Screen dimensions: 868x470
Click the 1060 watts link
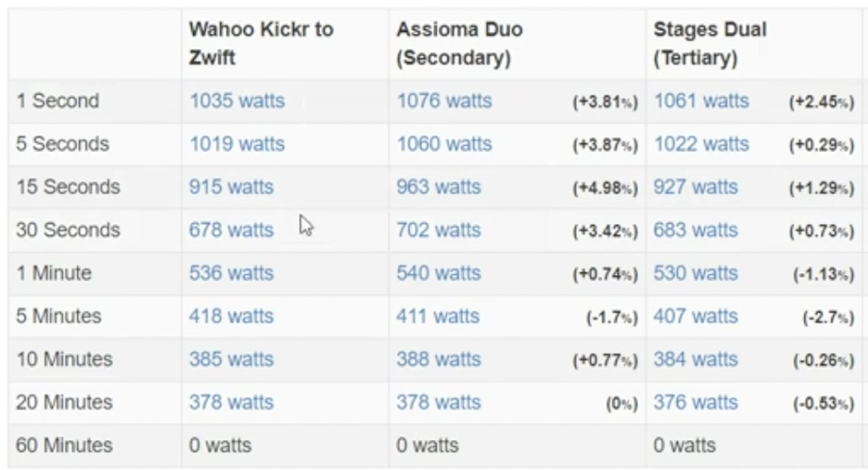444,144
